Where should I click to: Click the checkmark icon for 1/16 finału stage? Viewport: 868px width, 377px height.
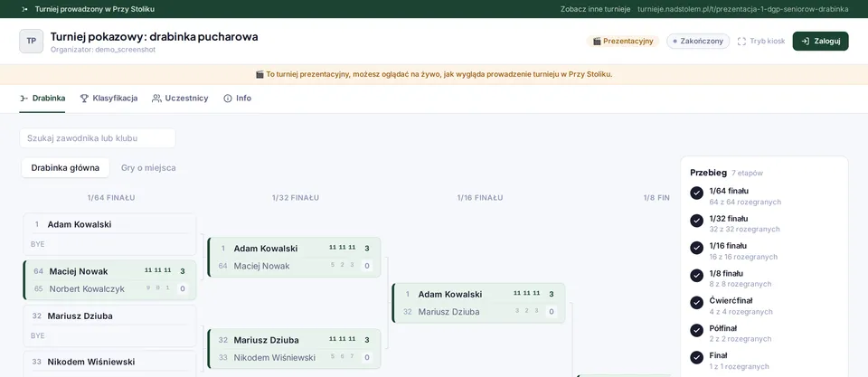tap(696, 248)
